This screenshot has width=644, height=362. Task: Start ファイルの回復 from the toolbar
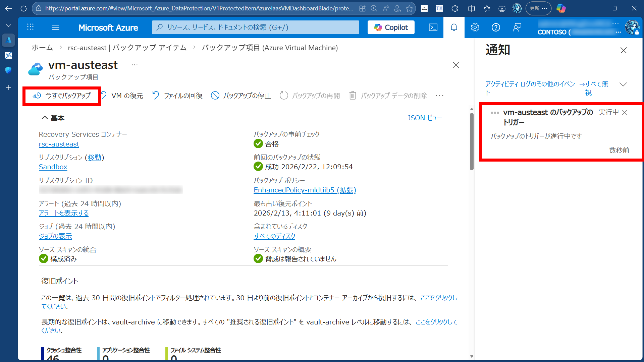click(x=177, y=95)
